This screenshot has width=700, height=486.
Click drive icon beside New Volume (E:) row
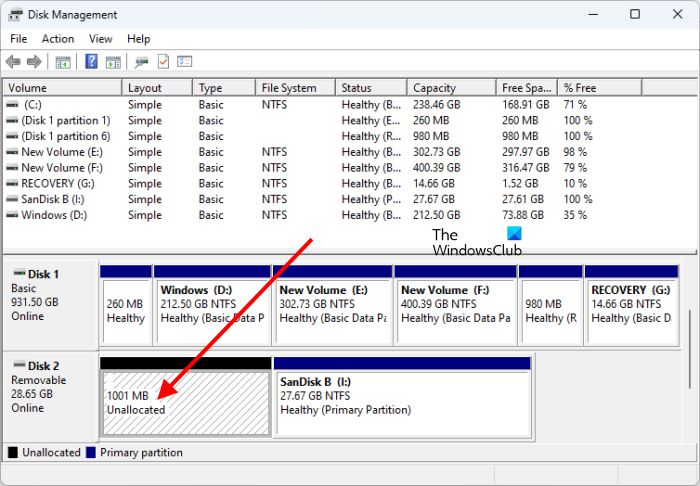coord(12,152)
